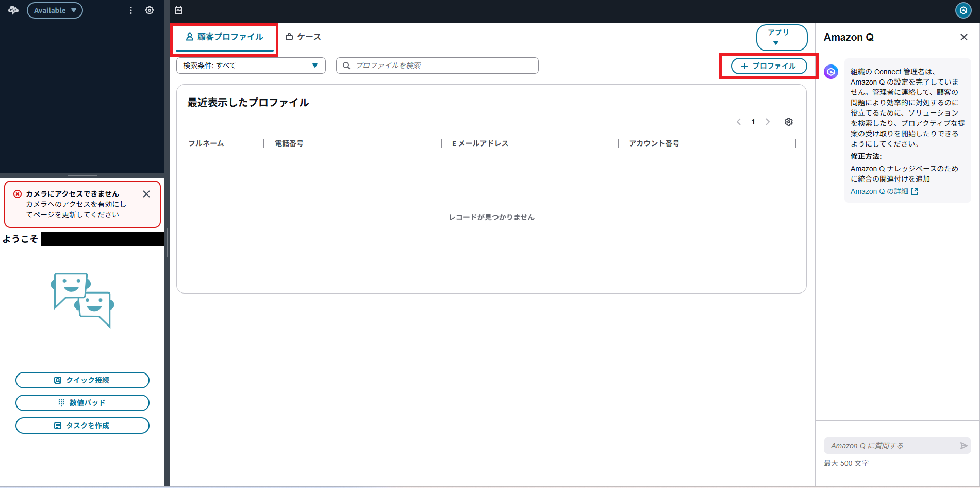This screenshot has height=488, width=980.
Task: Expand the 検索条件: すべて dropdown
Action: (x=251, y=66)
